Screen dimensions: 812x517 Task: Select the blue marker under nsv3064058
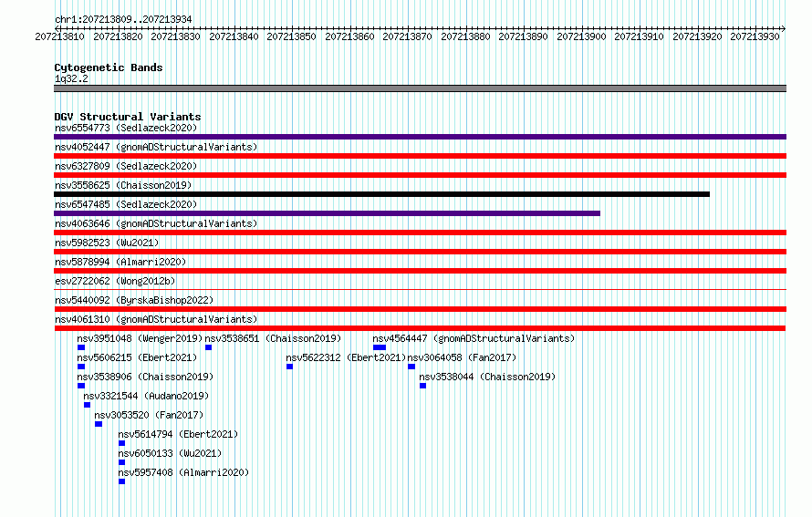[x=411, y=367]
